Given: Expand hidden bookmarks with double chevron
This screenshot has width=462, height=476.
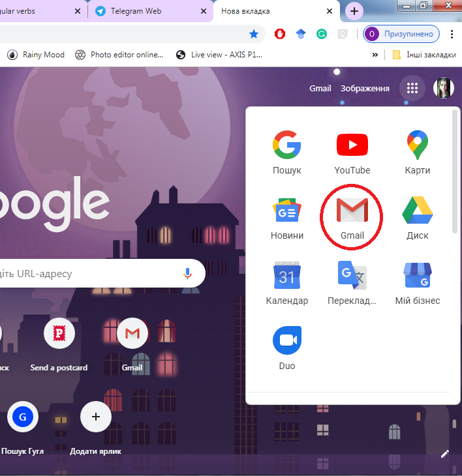Looking at the screenshot, I should [375, 55].
